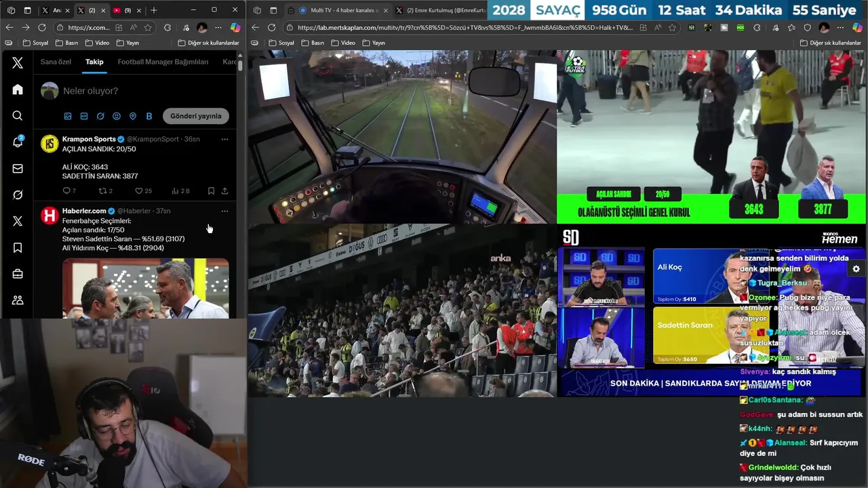The width and height of the screenshot is (868, 488).
Task: Open browser essentials shield in right browser
Action: [x=807, y=28]
